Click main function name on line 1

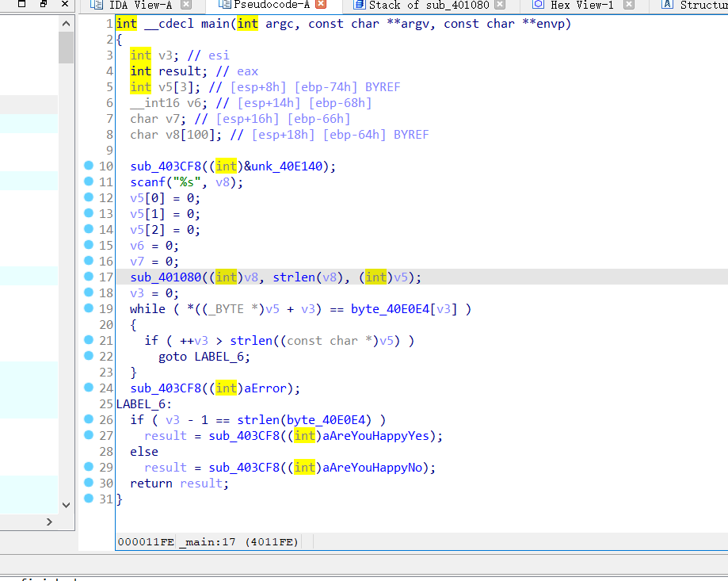(215, 24)
